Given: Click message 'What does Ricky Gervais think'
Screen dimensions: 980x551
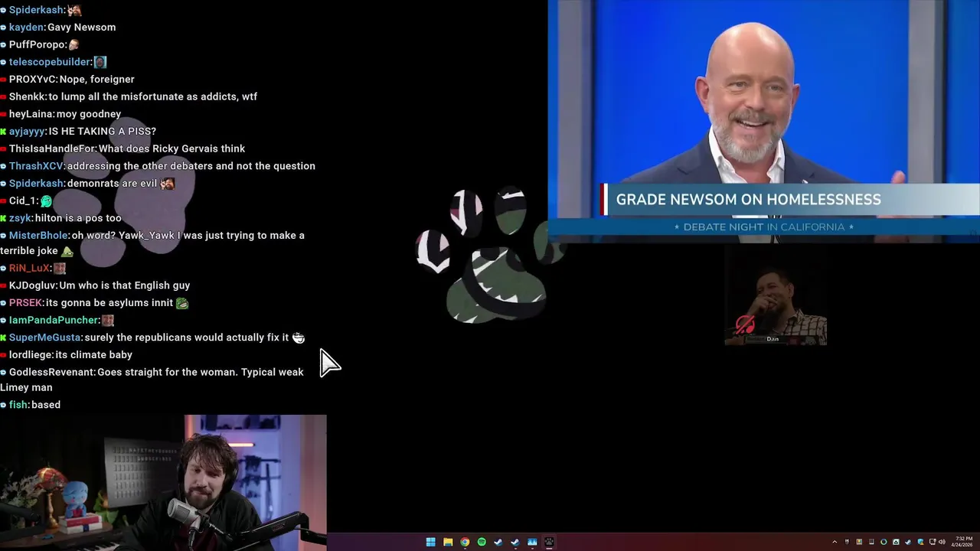Looking at the screenshot, I should (172, 148).
